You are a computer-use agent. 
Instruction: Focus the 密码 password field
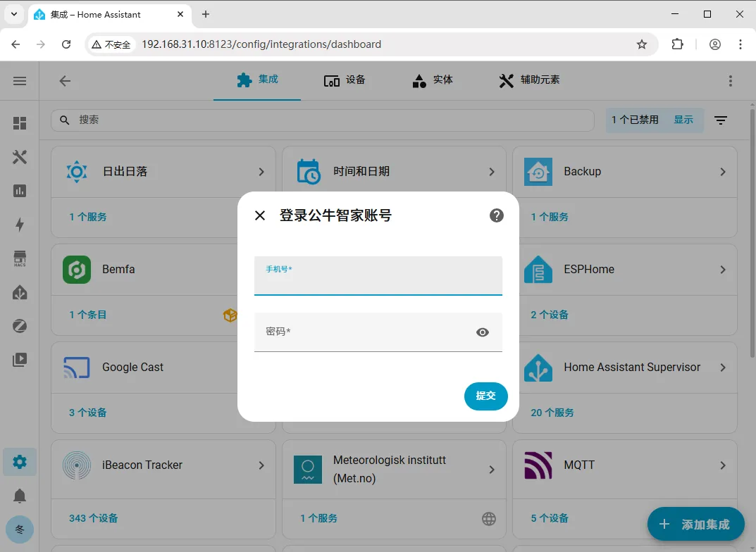378,332
